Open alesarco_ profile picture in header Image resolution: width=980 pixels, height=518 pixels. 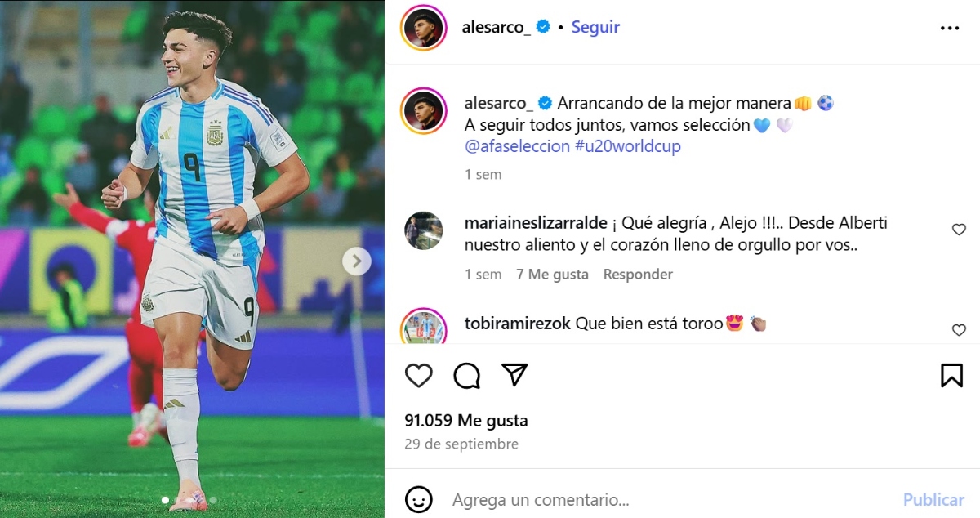click(x=424, y=28)
